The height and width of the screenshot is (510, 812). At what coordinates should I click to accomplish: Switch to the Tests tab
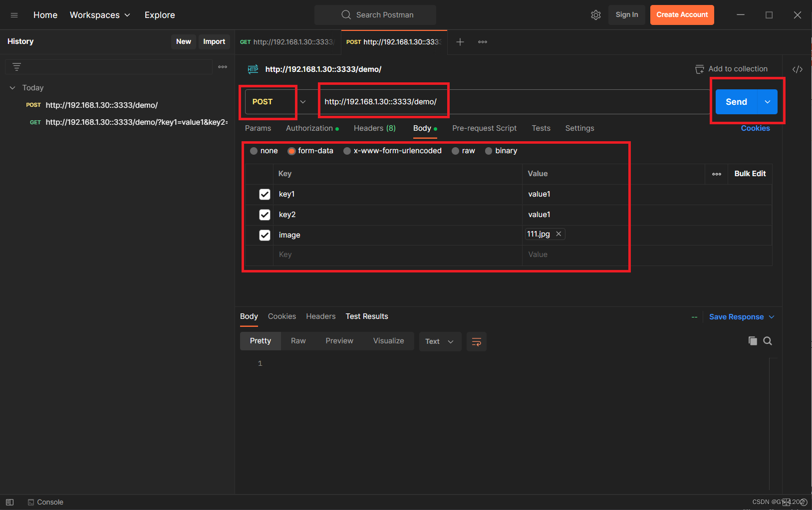(x=541, y=128)
